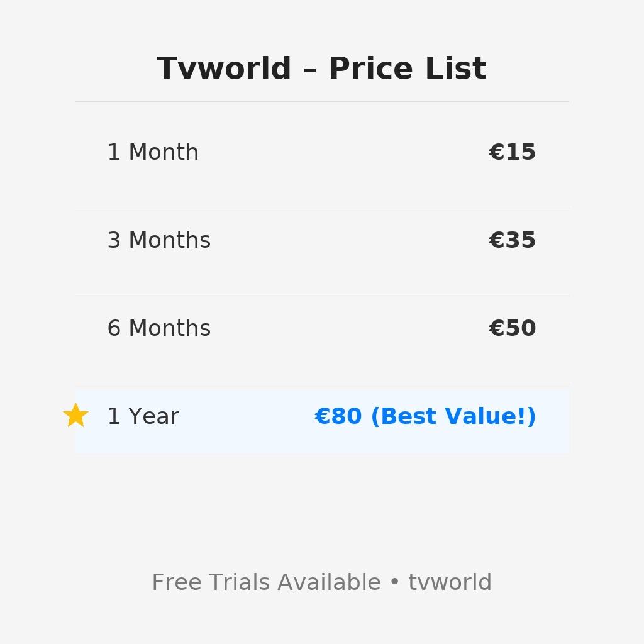Click the €80 amount in blue
The height and width of the screenshot is (644, 644).
(338, 416)
